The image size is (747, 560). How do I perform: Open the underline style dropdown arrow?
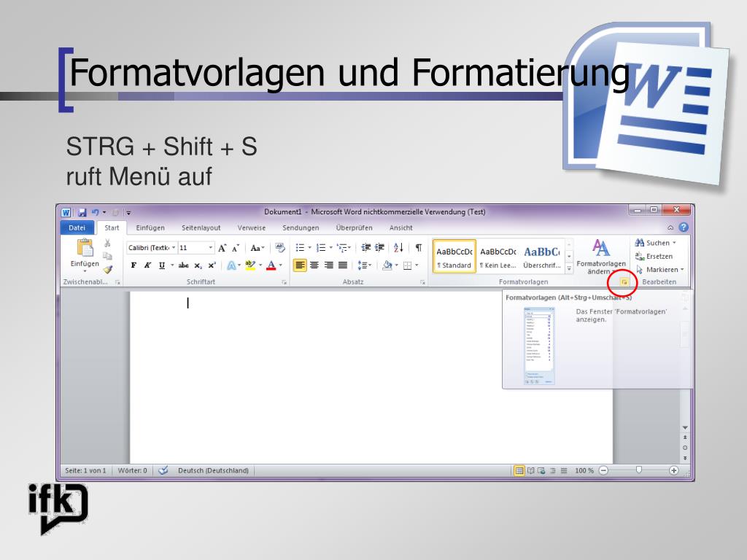point(172,265)
